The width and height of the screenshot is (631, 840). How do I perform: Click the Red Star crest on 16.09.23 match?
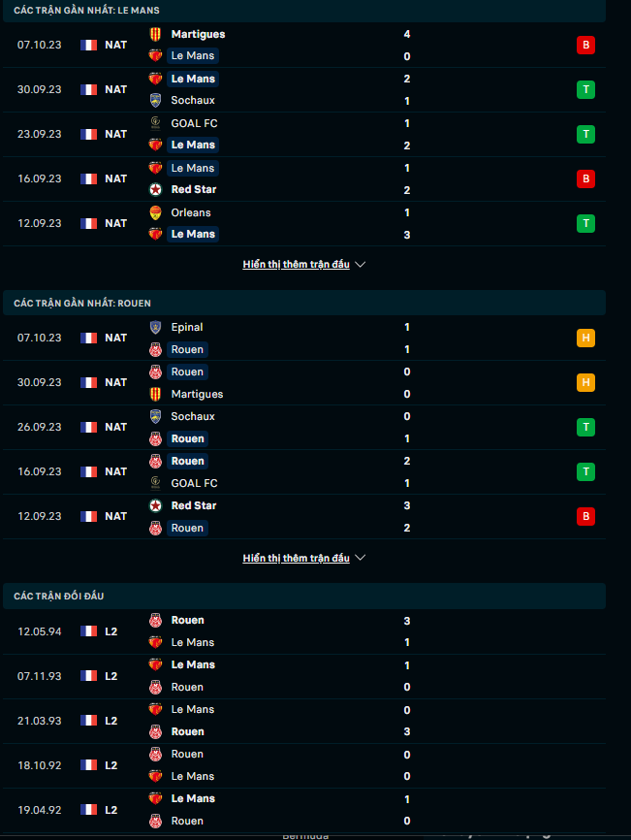(x=155, y=189)
